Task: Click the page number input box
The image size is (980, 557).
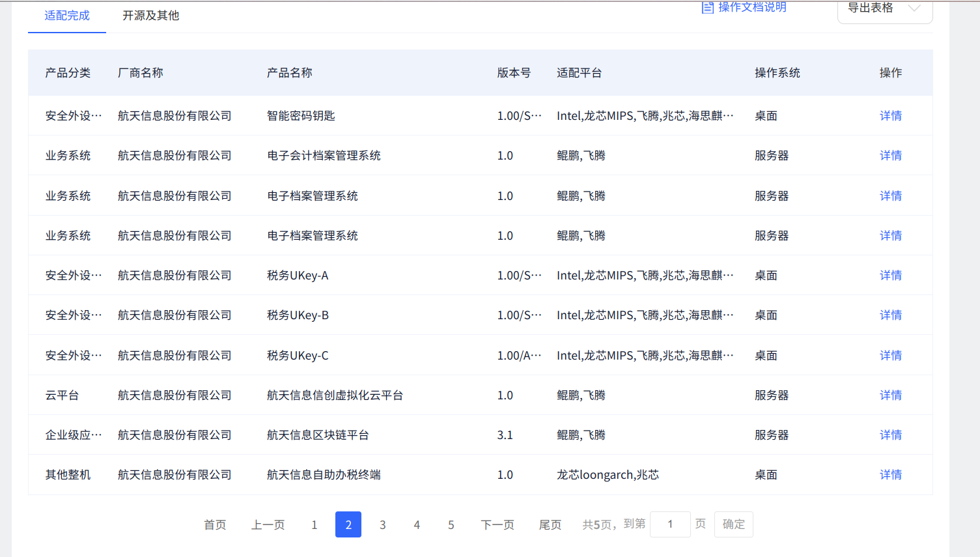Action: (670, 524)
